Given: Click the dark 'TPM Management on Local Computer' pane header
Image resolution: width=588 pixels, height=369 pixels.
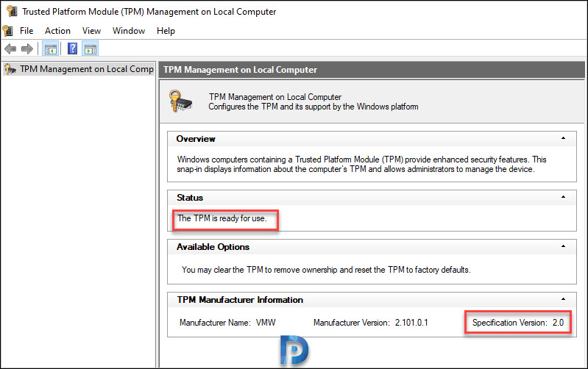Looking at the screenshot, I should tap(372, 70).
